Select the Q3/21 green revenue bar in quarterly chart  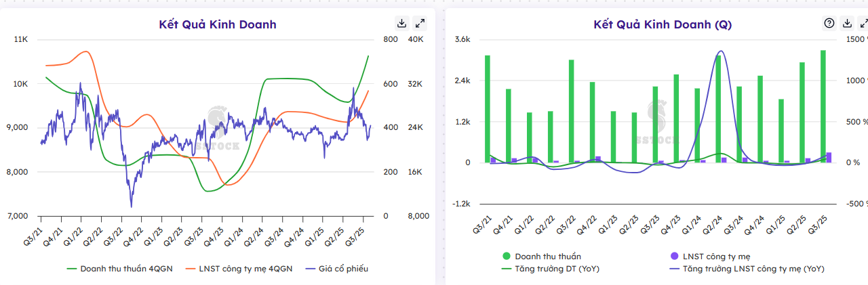click(488, 109)
